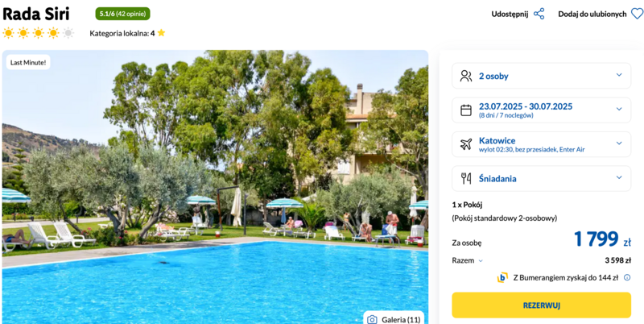Expand the Razem total price breakdown
644x324 pixels.
(x=468, y=260)
